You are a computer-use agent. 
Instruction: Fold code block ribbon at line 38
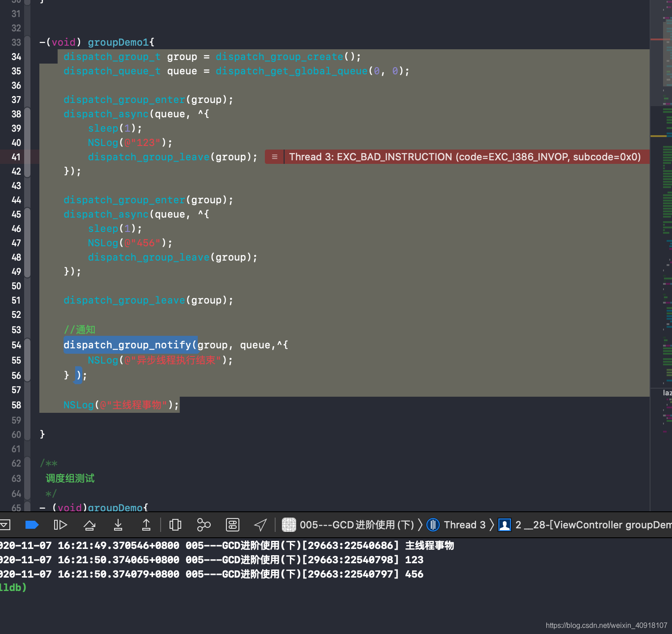click(27, 142)
